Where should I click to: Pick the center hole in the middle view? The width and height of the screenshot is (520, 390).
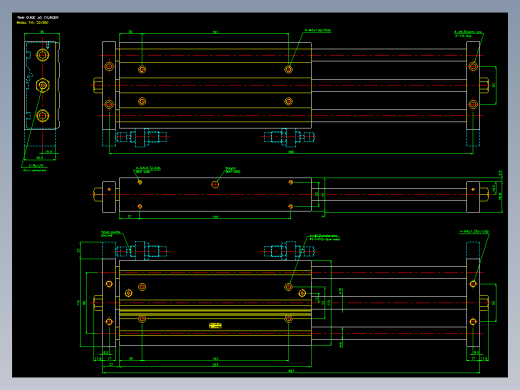tap(215, 184)
